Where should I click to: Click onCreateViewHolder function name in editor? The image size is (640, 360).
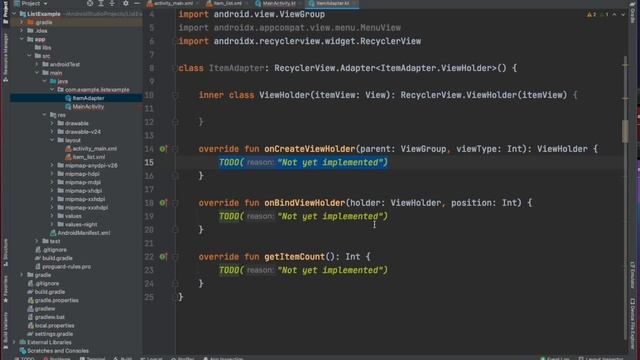pos(309,149)
